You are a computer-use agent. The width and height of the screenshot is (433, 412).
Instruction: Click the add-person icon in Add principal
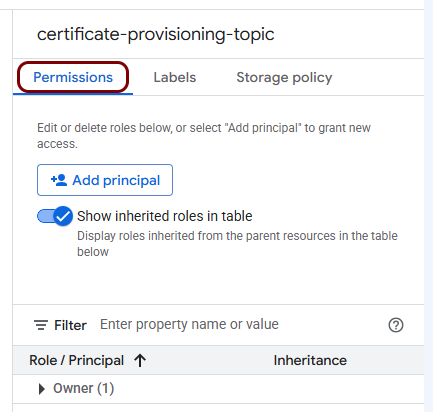coord(59,180)
